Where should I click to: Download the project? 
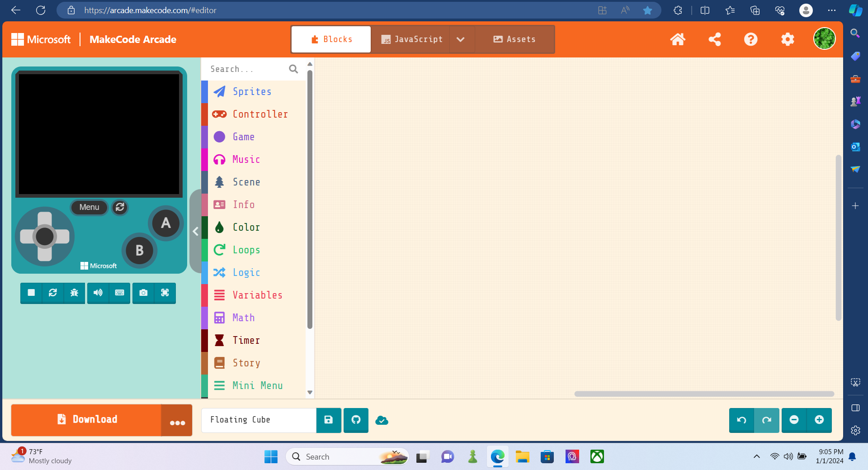[x=86, y=420]
